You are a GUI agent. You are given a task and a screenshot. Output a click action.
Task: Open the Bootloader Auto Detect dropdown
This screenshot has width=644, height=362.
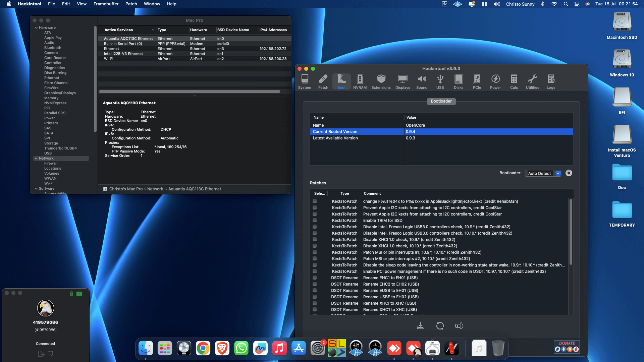543,173
